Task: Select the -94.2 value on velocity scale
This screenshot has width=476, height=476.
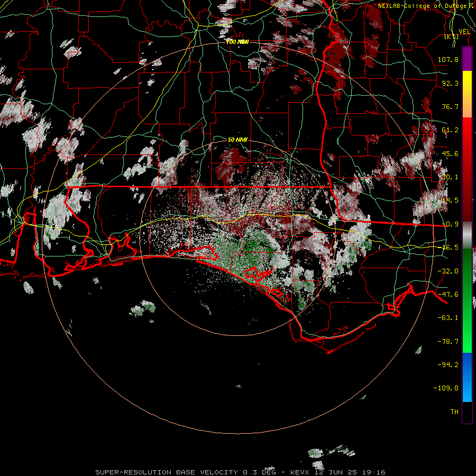Action: (448, 365)
